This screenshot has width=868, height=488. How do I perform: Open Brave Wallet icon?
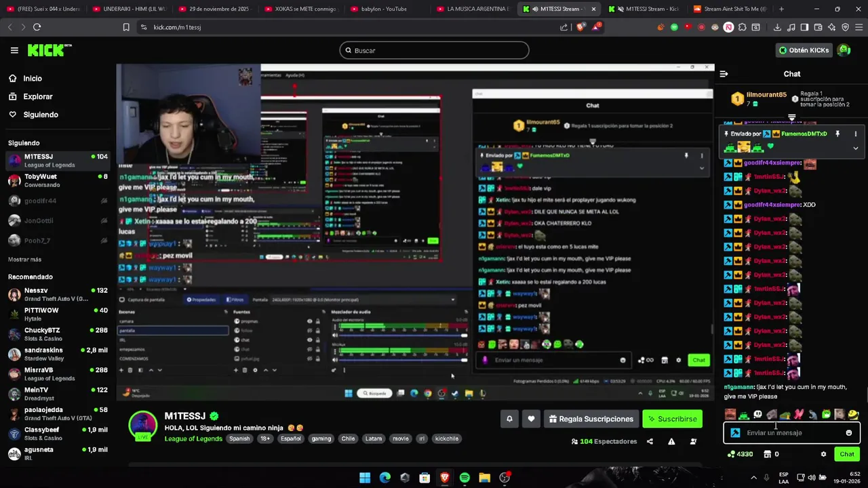coord(818,27)
